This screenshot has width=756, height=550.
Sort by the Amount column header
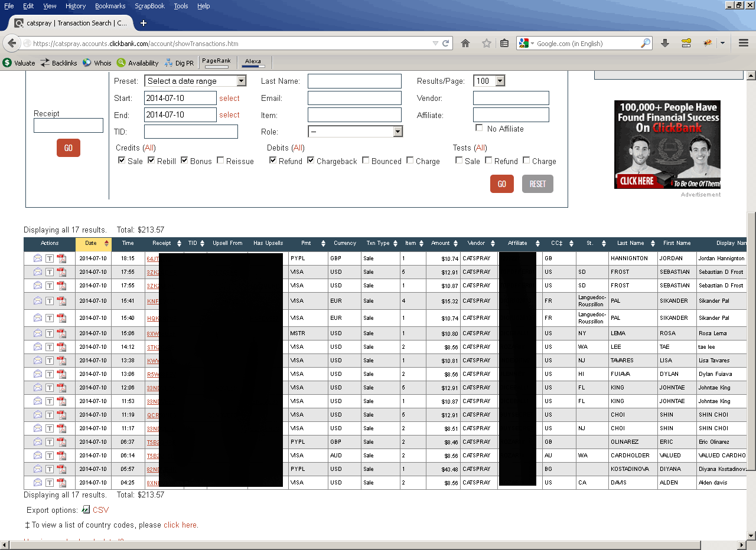444,243
